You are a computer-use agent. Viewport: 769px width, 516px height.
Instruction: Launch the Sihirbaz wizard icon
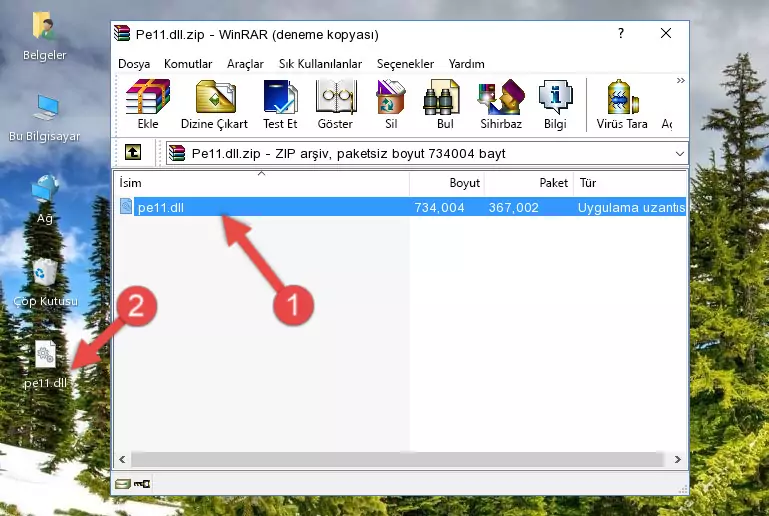(x=501, y=104)
